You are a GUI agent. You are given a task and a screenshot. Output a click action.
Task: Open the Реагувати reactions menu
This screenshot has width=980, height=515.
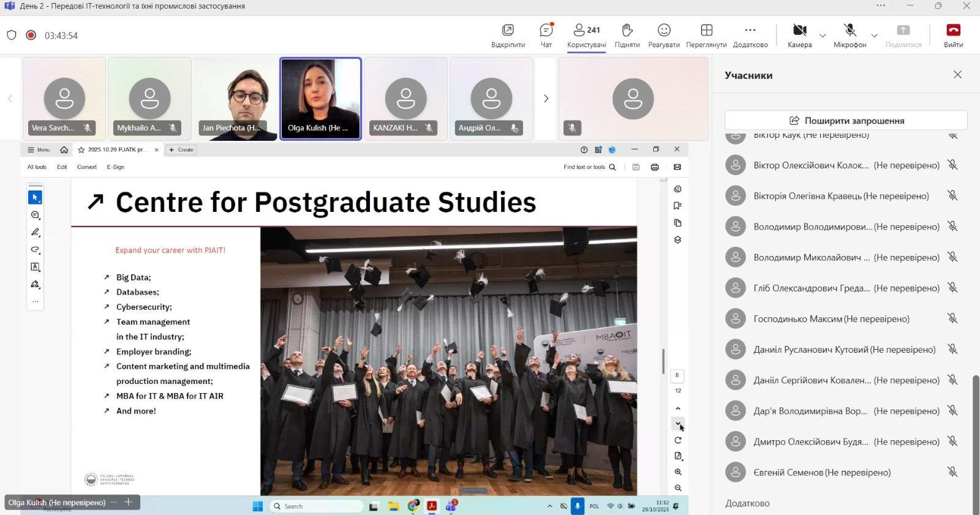[664, 35]
